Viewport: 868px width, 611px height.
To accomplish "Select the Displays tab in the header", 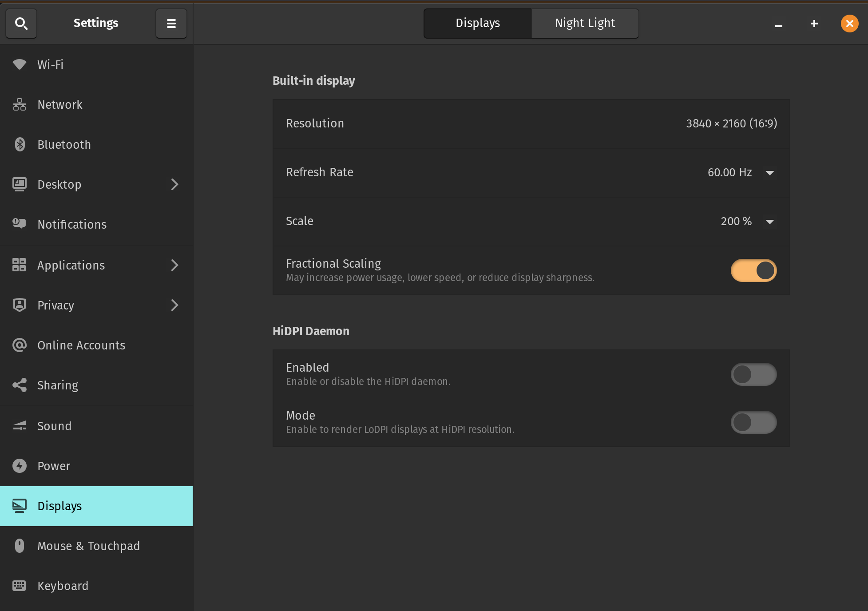I will [x=478, y=23].
